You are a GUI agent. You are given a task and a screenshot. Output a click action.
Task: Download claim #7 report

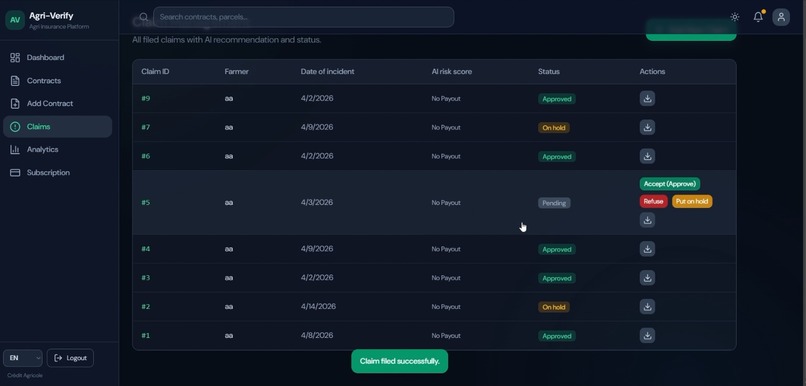pos(647,127)
